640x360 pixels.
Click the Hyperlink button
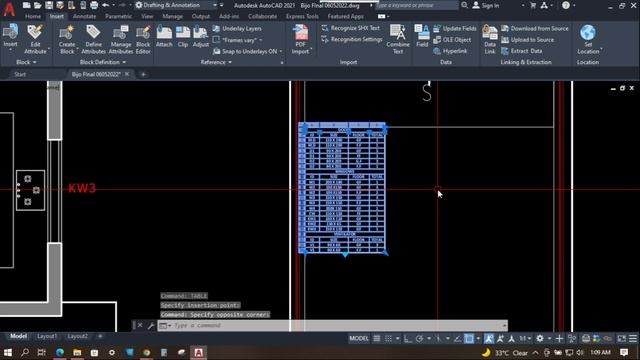(x=450, y=51)
